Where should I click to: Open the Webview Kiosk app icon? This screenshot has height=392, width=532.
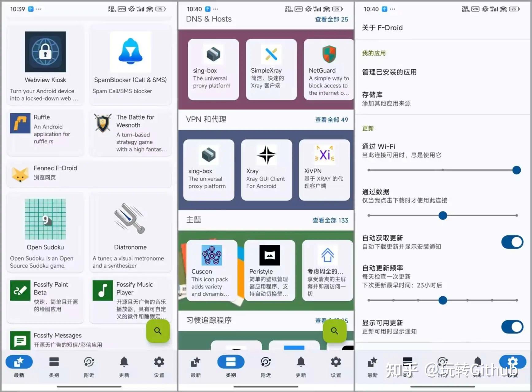click(45, 52)
